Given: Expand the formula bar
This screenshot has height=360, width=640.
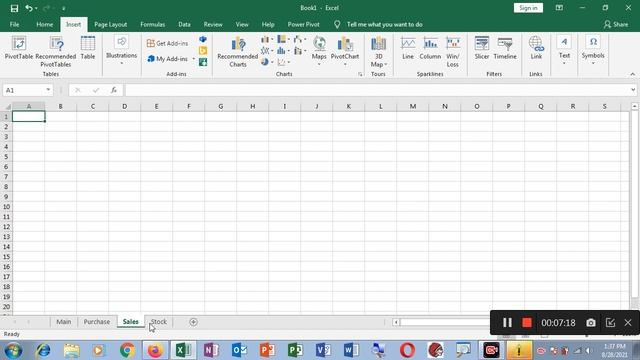Looking at the screenshot, I should (x=633, y=90).
